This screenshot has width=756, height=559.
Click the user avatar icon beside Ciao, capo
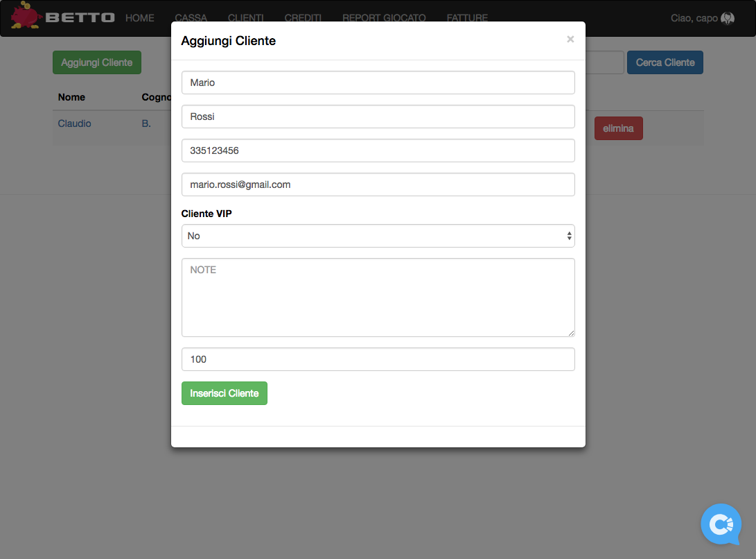(x=728, y=19)
